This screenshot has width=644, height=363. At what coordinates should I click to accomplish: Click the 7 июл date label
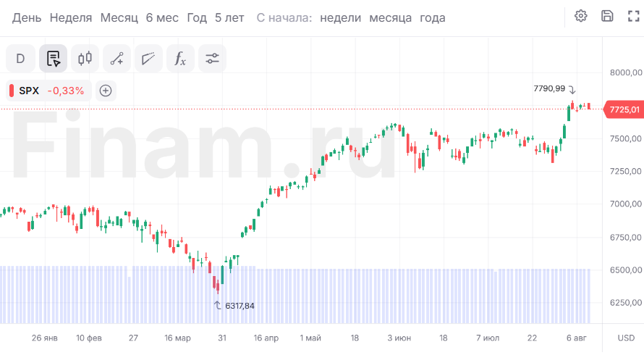(488, 338)
